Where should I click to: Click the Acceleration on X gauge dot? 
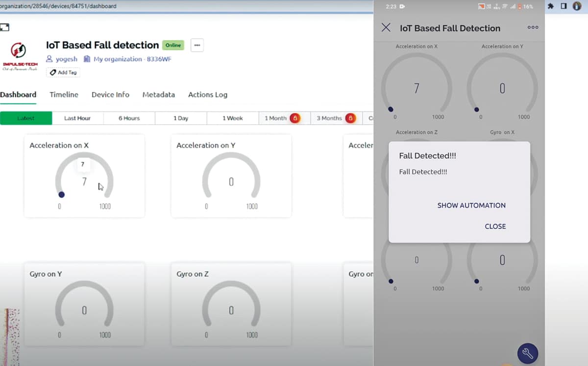(x=61, y=194)
